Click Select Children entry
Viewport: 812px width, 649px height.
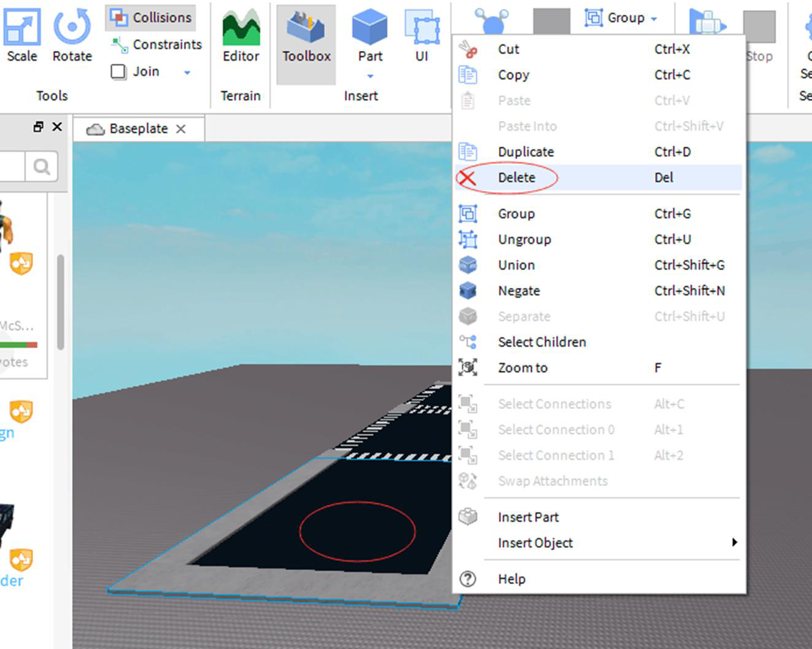coord(598,342)
